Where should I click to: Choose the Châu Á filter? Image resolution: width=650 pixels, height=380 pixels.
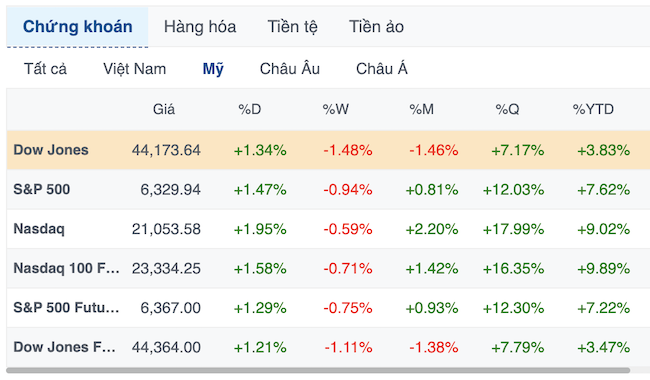click(x=381, y=69)
